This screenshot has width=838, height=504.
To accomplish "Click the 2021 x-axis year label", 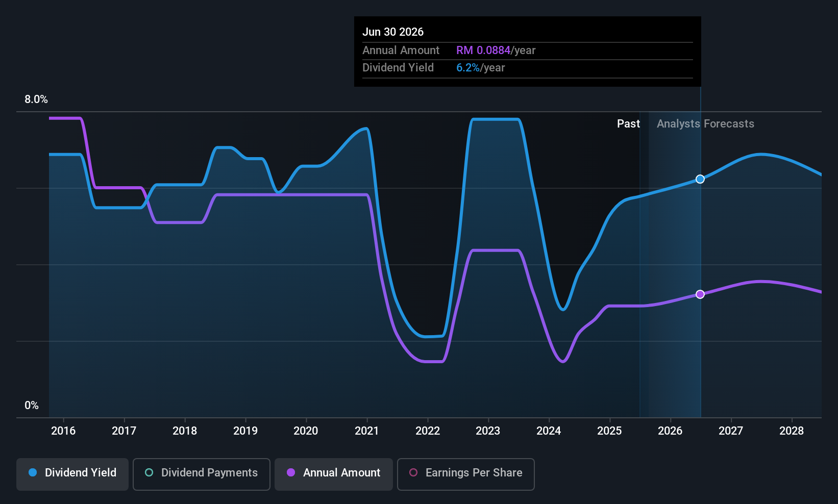I will (x=367, y=431).
